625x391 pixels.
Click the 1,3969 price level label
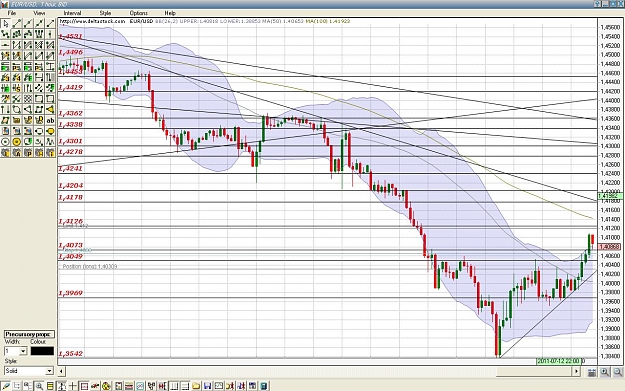(x=71, y=293)
